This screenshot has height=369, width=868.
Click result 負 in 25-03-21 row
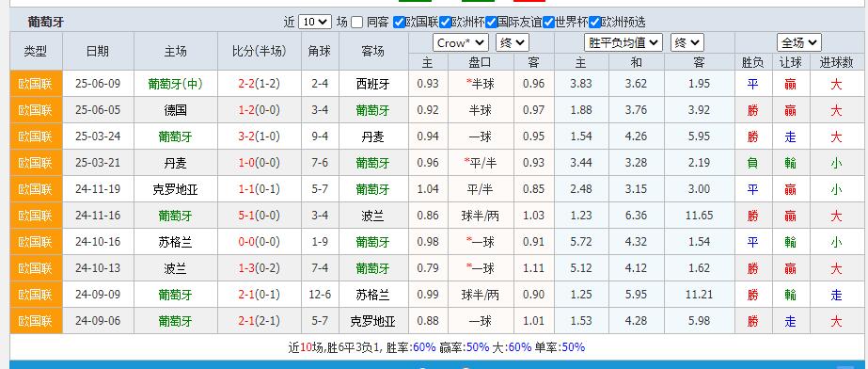[x=753, y=163]
